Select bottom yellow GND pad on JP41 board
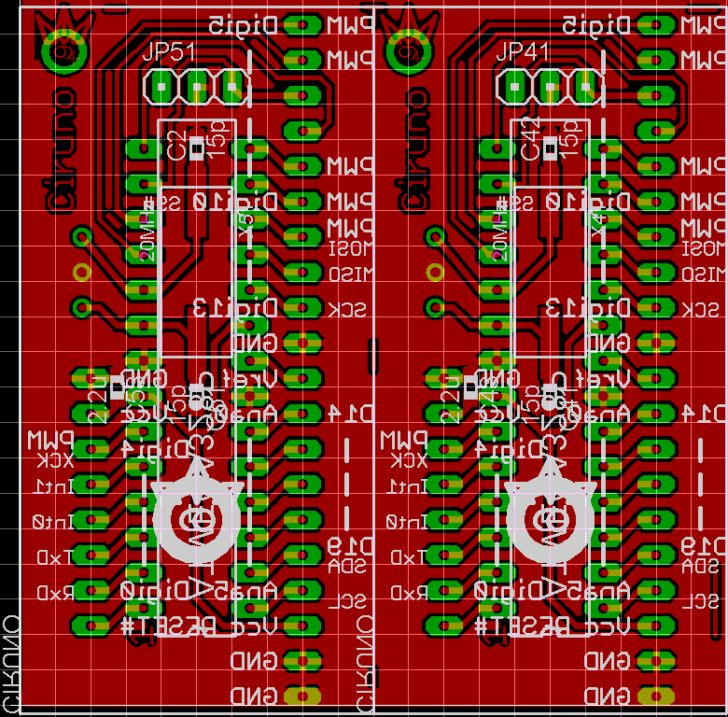 tap(655, 696)
